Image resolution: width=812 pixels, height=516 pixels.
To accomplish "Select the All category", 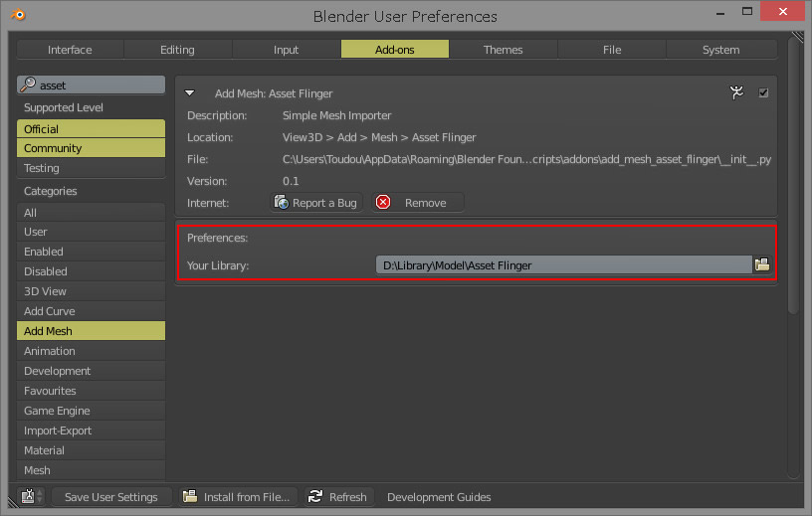I will [92, 212].
